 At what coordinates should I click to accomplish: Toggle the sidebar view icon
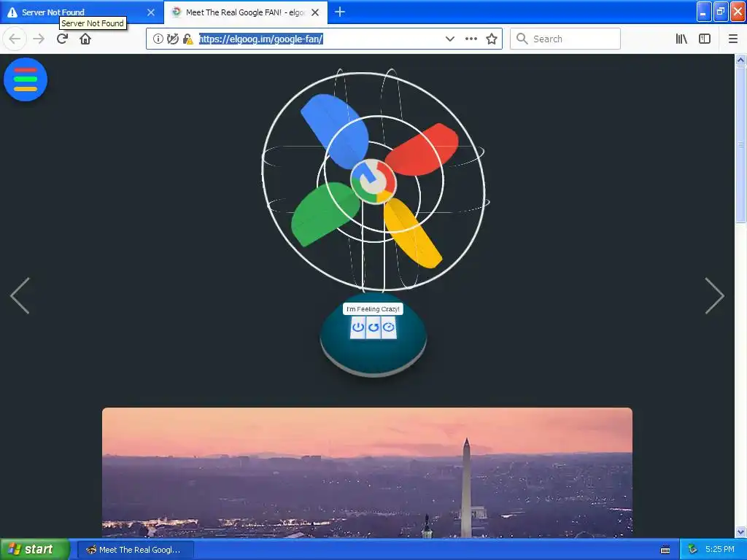(x=705, y=39)
